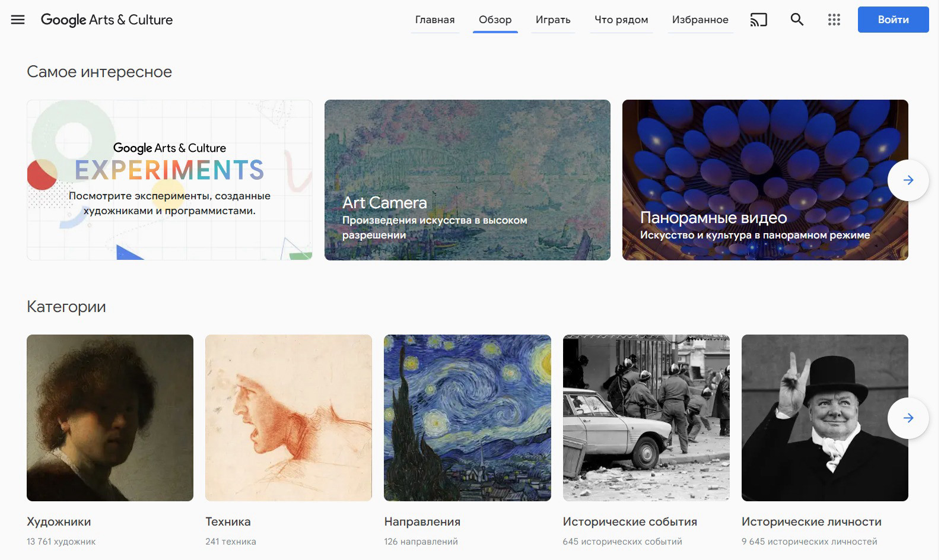This screenshot has height=560, width=941.
Task: Switch to the Играть tab
Action: [x=553, y=20]
